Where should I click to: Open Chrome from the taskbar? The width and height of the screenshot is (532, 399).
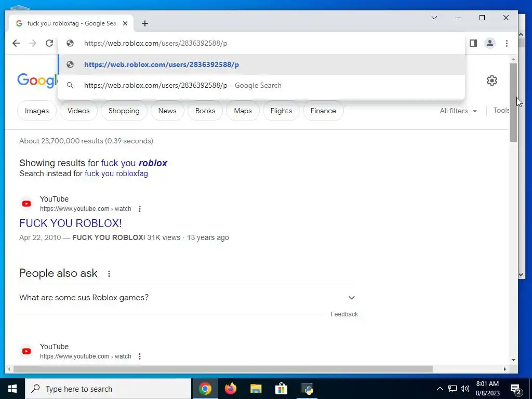coord(205,389)
